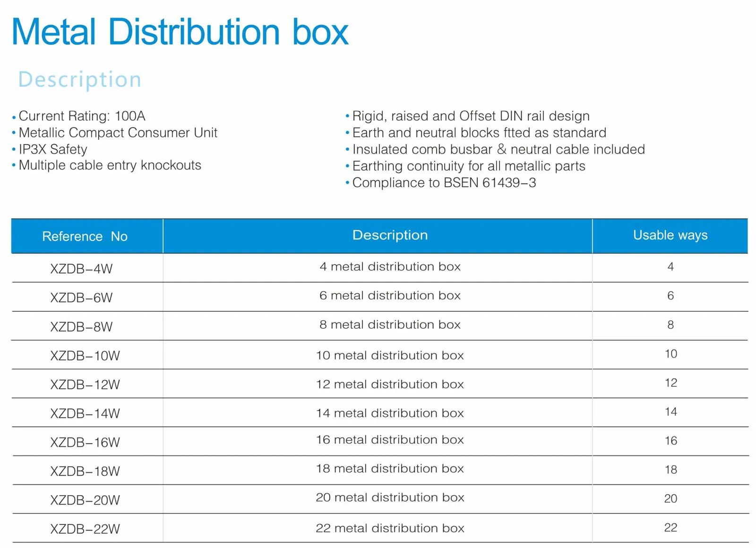
Task: Click usable ways value in XZDB-16W row
Action: (x=671, y=441)
